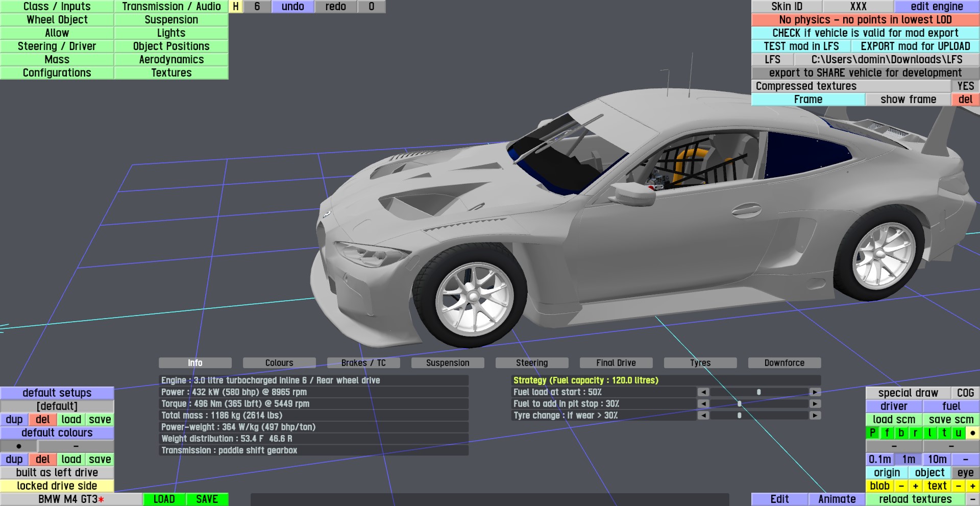Screen dimensions: 980x506
Task: Click the left arrow for Tyre change wear
Action: point(703,416)
